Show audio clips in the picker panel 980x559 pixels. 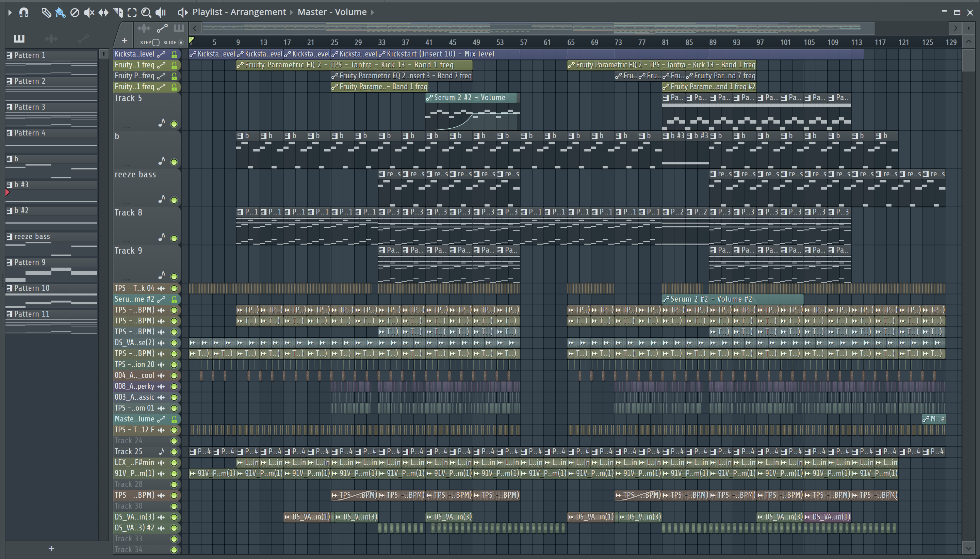click(x=51, y=38)
